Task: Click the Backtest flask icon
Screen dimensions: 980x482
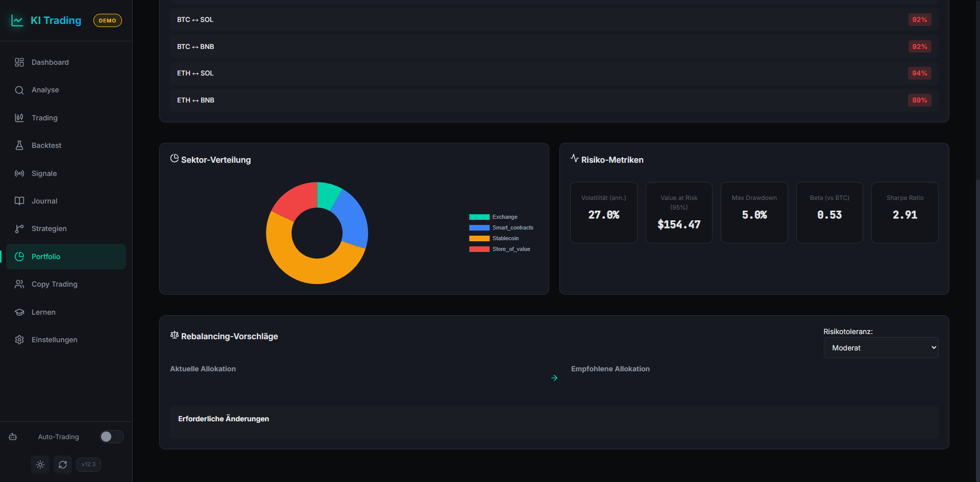Action: [19, 145]
